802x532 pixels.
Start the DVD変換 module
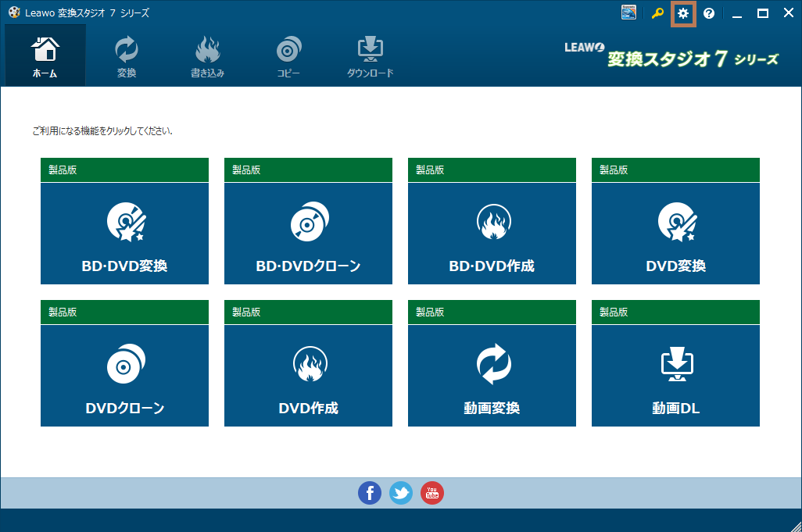(x=675, y=233)
